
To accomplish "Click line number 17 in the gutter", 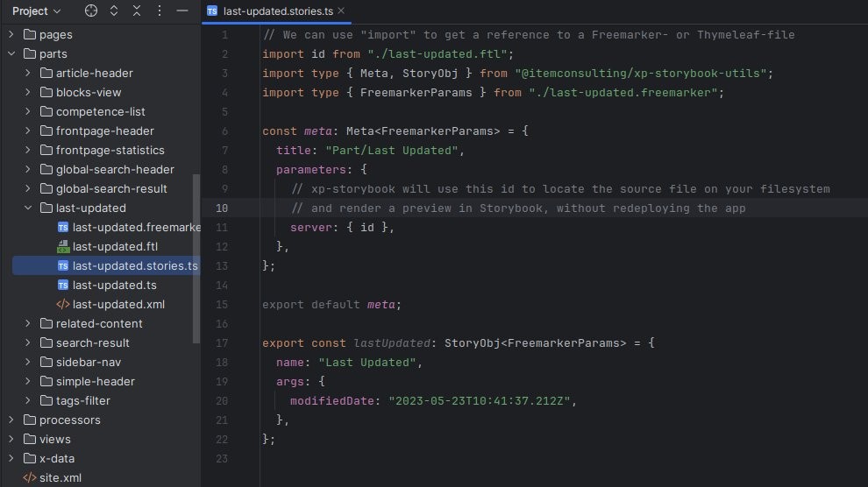I will tap(222, 342).
